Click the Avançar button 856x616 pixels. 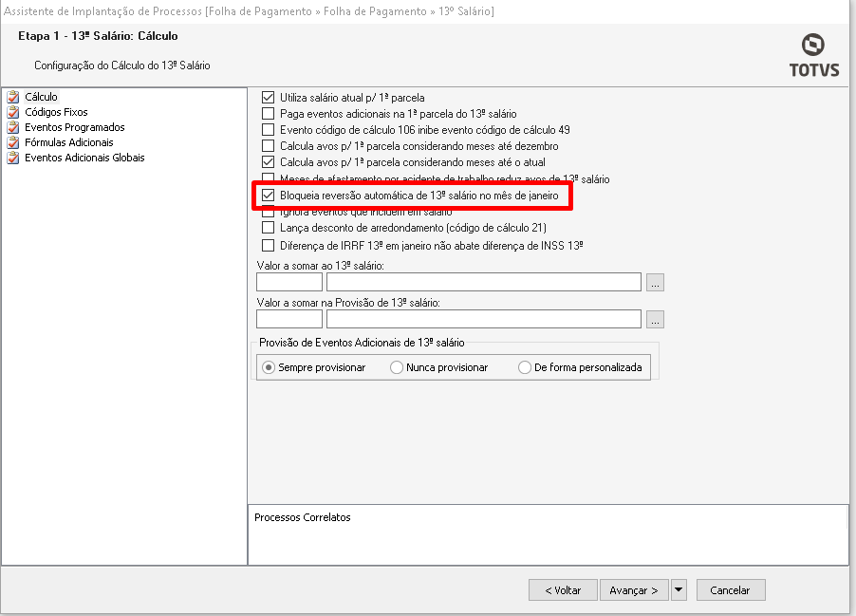pyautogui.click(x=634, y=590)
